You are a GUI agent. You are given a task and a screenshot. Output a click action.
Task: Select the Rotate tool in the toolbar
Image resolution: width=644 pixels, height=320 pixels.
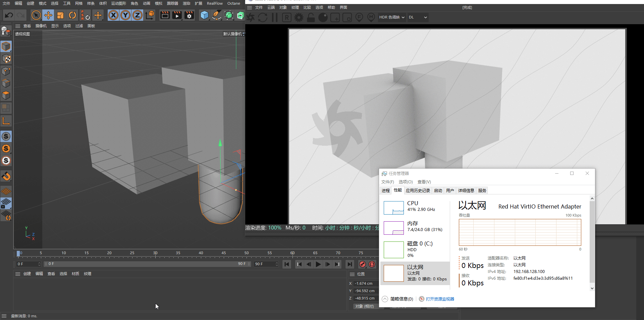72,15
